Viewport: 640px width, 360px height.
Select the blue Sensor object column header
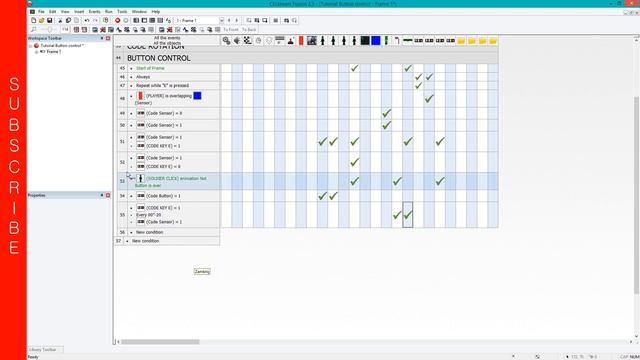[x=376, y=40]
